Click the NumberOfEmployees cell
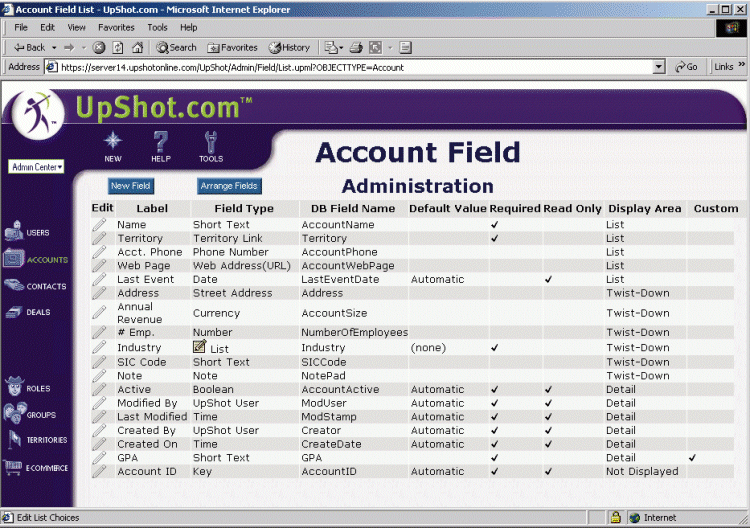Image resolution: width=750 pixels, height=528 pixels. coord(354,332)
